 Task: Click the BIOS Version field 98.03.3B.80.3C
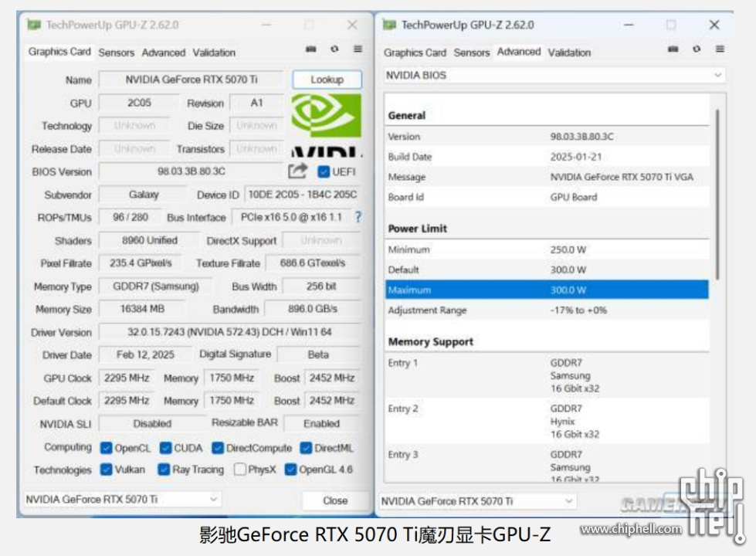(x=192, y=171)
